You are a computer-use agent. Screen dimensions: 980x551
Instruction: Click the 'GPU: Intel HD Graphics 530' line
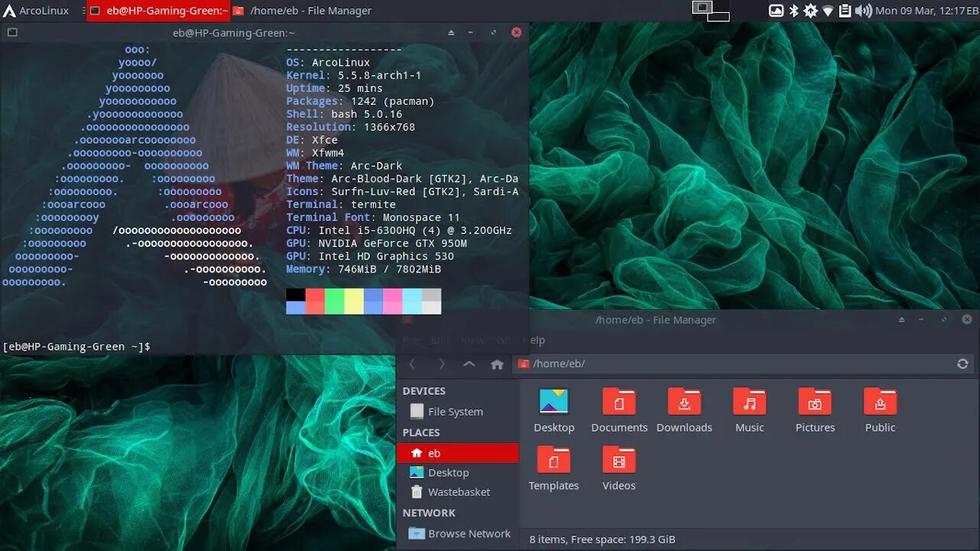click(x=370, y=256)
